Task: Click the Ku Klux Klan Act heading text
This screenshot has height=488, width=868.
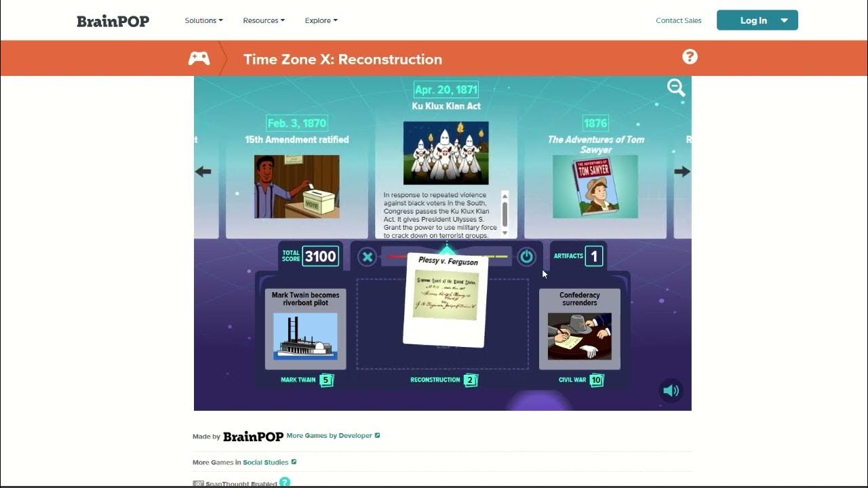Action: 446,106
